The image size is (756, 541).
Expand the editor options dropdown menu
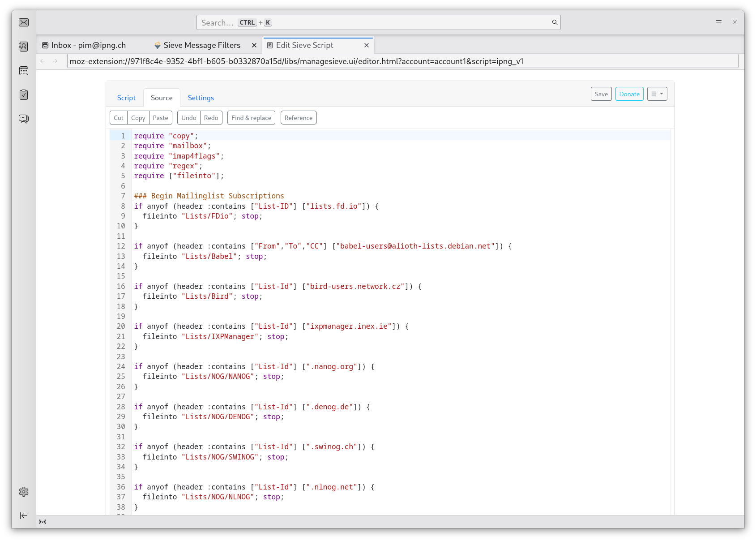(x=657, y=94)
